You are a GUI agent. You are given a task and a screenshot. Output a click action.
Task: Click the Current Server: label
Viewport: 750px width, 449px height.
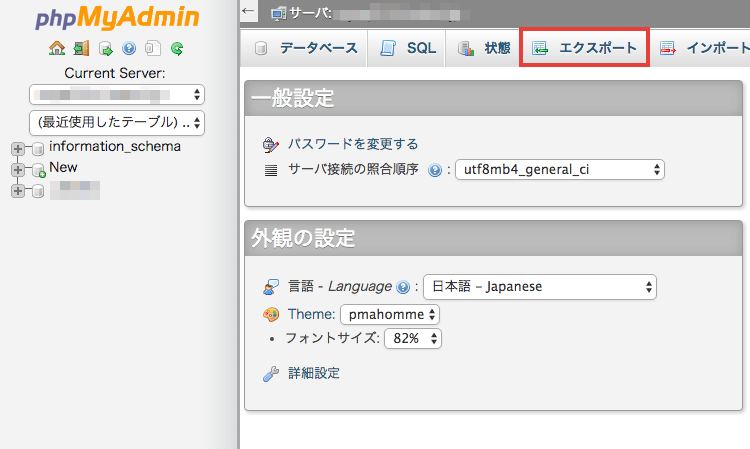[115, 73]
